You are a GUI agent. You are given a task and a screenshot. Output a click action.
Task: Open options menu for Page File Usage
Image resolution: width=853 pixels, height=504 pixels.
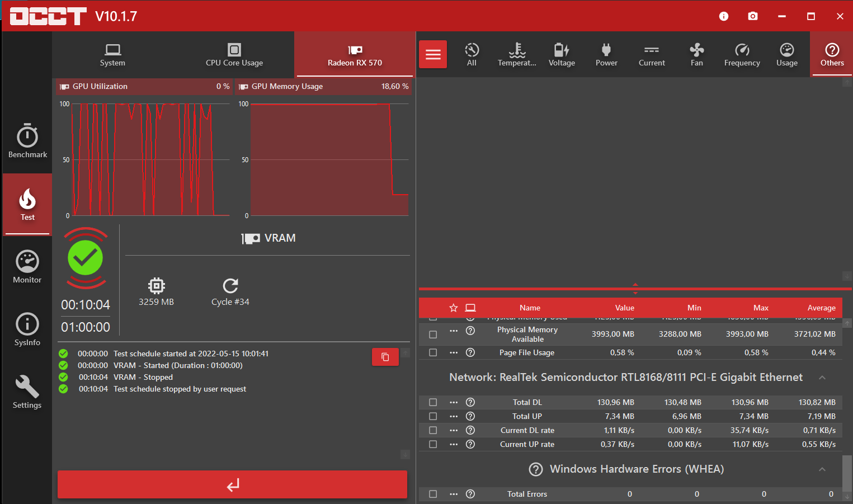454,352
